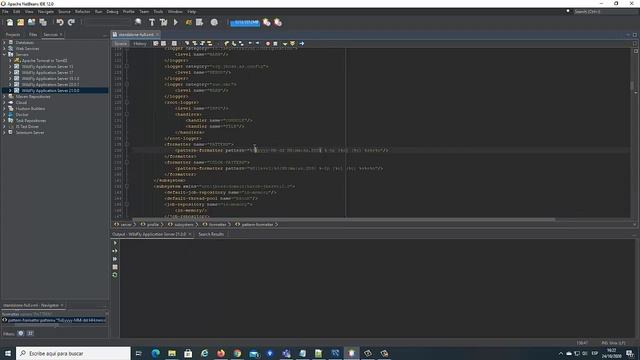Switch to the Files tab

click(33, 35)
